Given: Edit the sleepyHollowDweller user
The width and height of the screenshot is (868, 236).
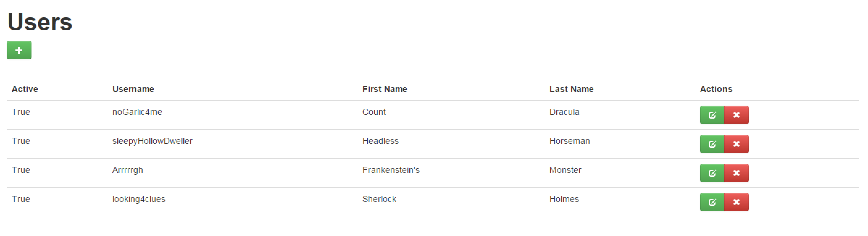Looking at the screenshot, I should coord(712,144).
